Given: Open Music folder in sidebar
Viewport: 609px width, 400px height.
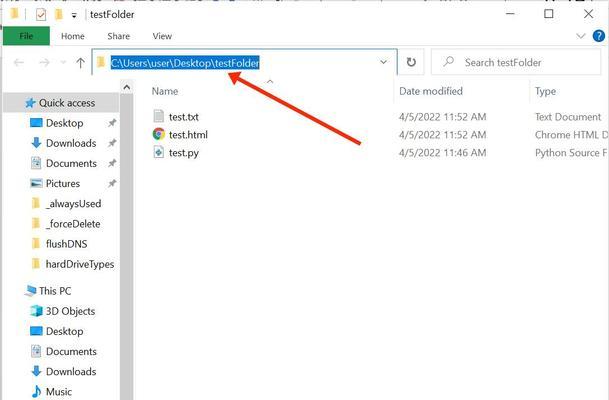Looking at the screenshot, I should click(59, 391).
